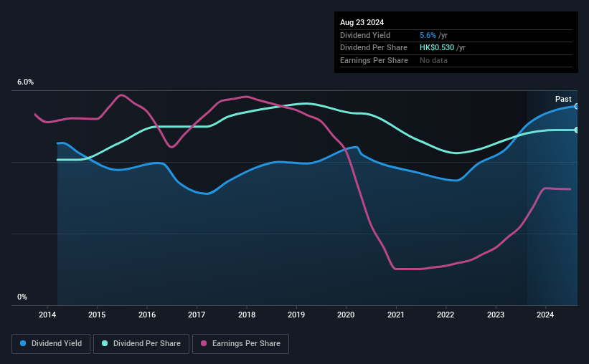Select the 2024 label on the time axis

545,315
